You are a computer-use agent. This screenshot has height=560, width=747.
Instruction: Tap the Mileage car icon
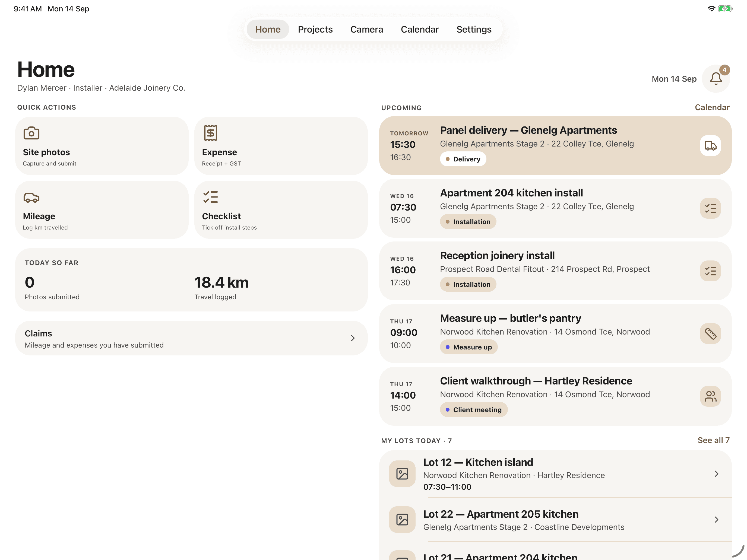point(31,197)
